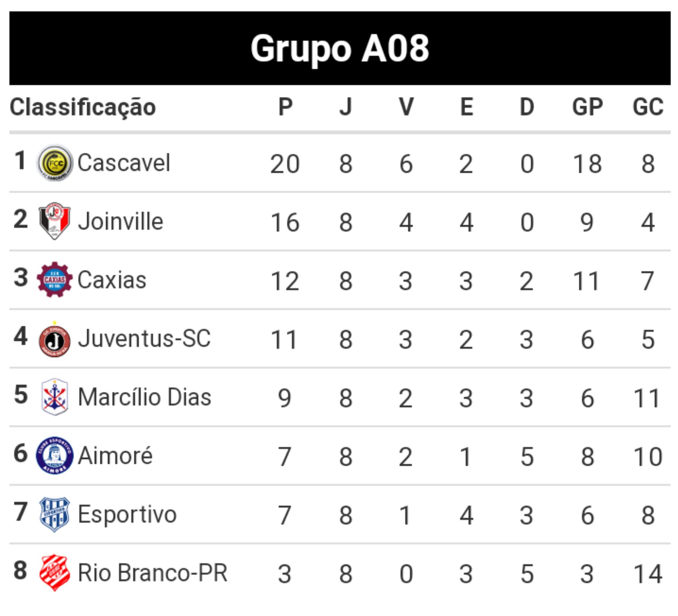Screen dimensions: 678x616
Task: Click the Caxias gear-shaped crest
Action: [54, 279]
